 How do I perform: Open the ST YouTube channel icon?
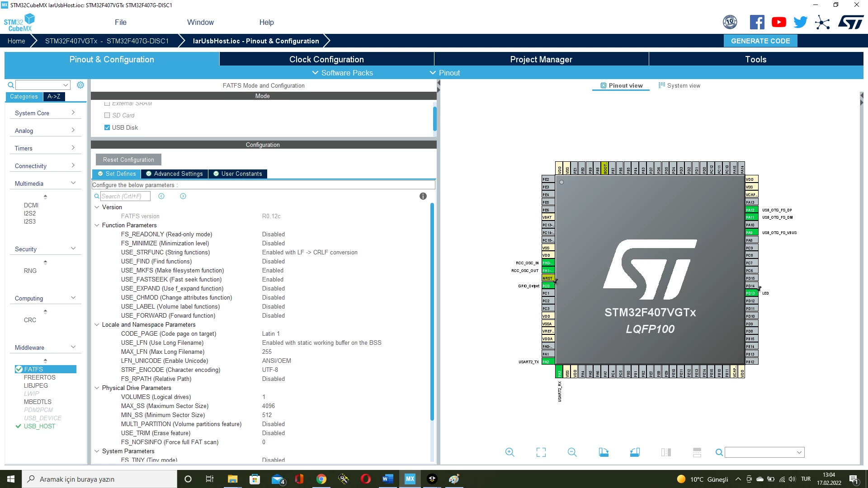pyautogui.click(x=778, y=22)
